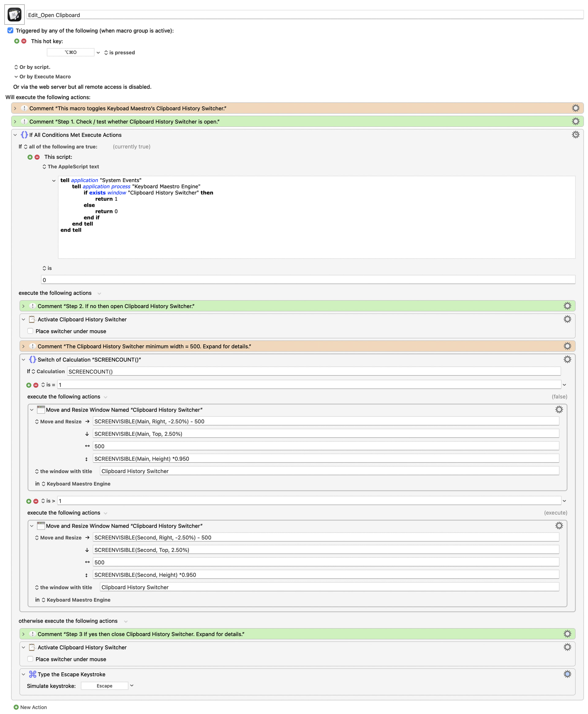This screenshot has height=714, width=588.
Task: Click green plus beside 'is = 1' case
Action: (x=29, y=385)
